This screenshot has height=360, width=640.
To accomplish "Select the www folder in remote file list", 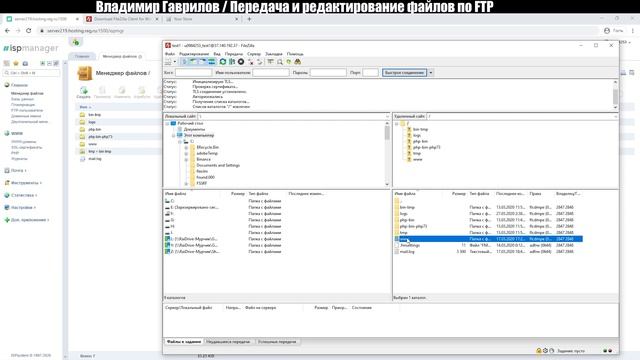I will point(488,239).
